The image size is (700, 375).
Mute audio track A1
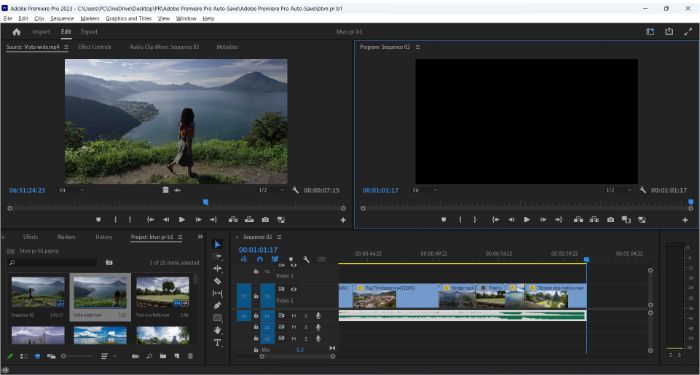coord(294,316)
